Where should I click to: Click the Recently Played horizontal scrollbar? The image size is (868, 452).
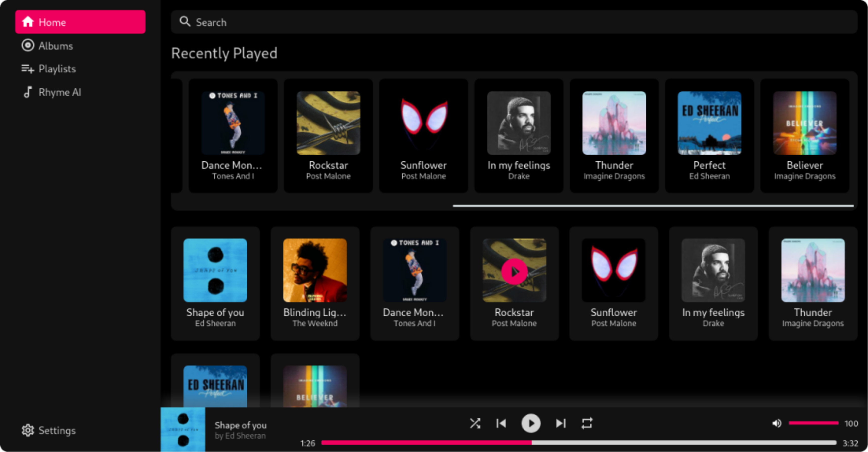tap(653, 205)
